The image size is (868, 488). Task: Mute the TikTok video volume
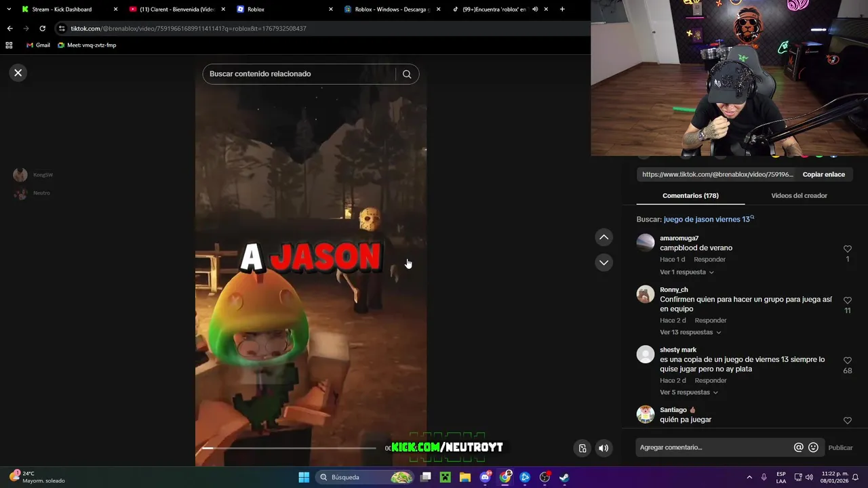click(604, 448)
